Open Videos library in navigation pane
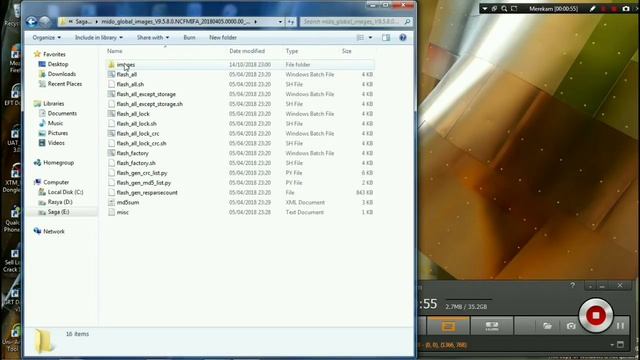Viewport: 640px width, 360px height. 56,143
